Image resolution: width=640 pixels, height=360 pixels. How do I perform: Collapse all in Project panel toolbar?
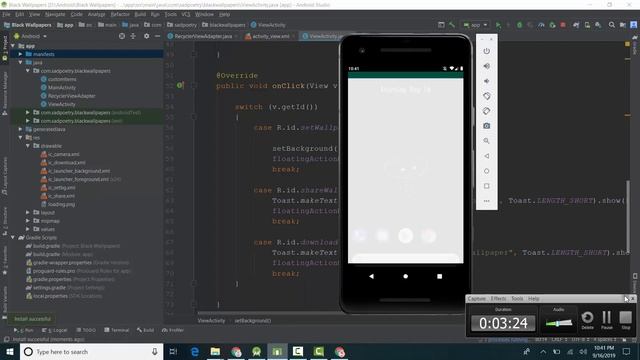tap(133, 36)
